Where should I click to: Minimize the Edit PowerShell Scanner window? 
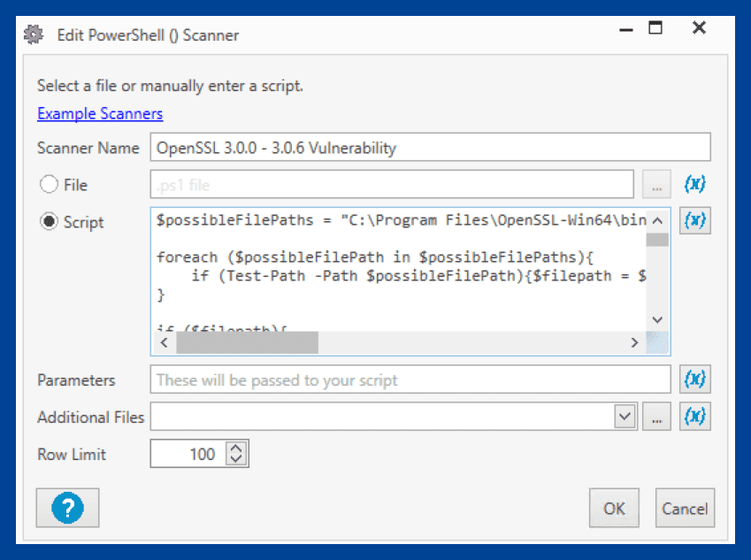(x=626, y=28)
